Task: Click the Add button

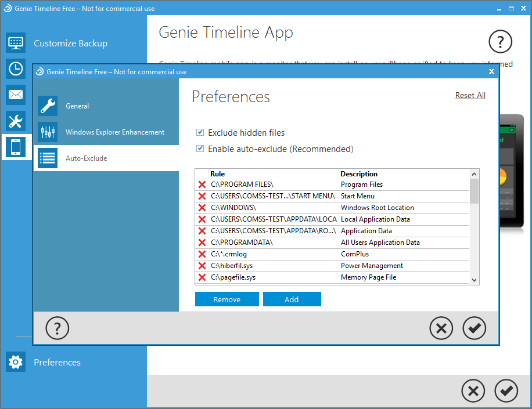Action: point(292,299)
